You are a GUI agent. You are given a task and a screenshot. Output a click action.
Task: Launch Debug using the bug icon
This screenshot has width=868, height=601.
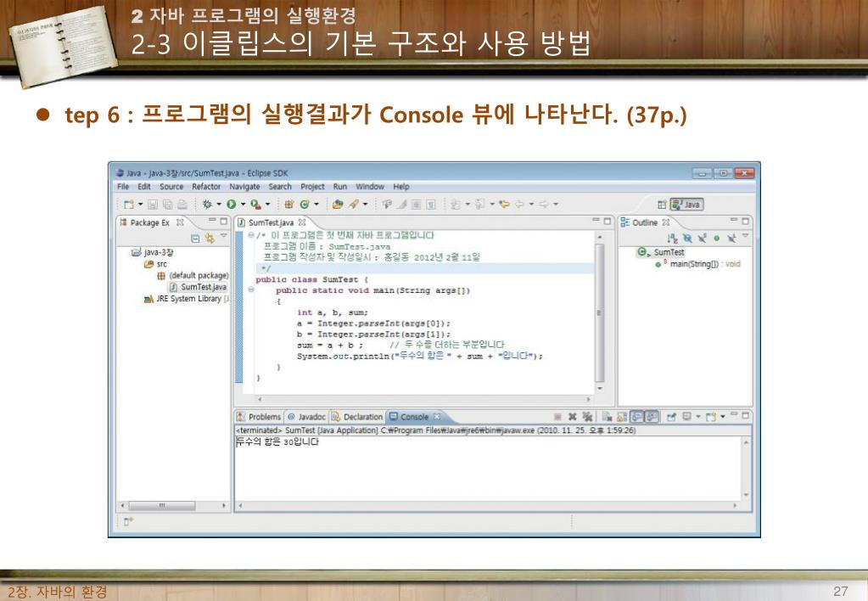coord(207,205)
